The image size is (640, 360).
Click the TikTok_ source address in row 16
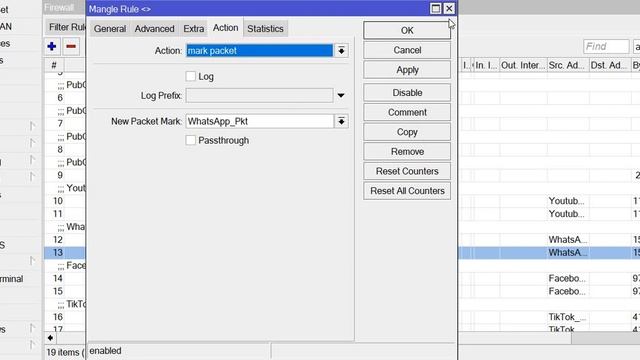[567, 317]
